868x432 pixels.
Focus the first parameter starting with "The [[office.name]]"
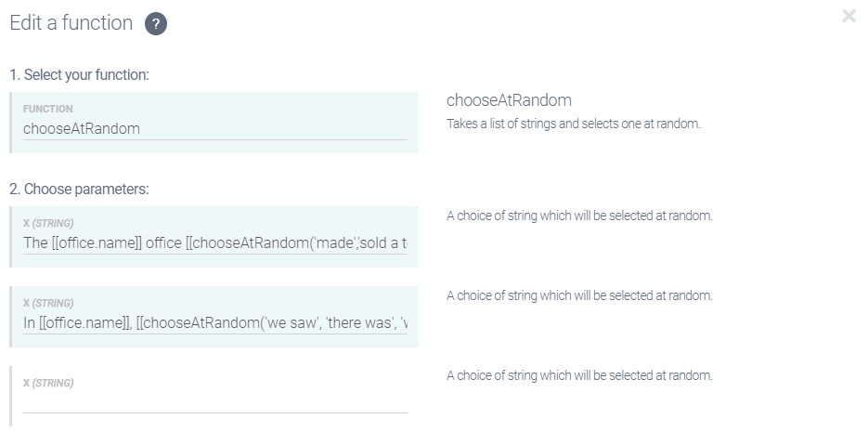(x=214, y=243)
